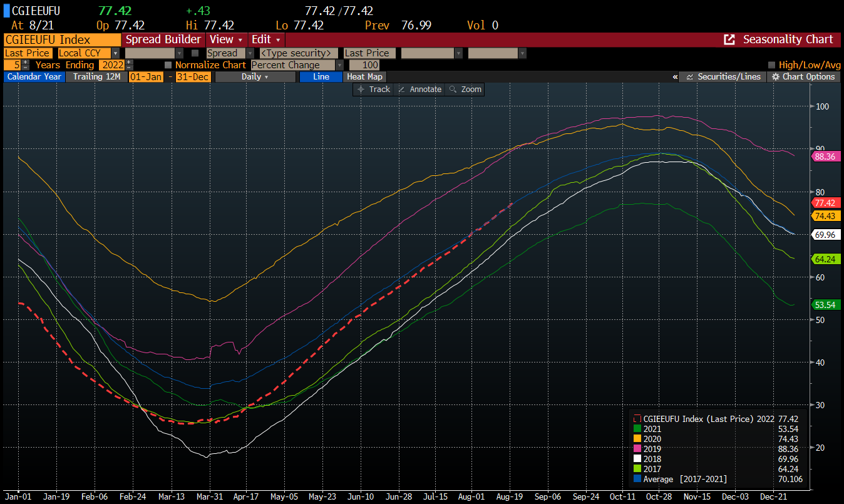Select the Annotate pencil tool
The height and width of the screenshot is (504, 844).
402,90
